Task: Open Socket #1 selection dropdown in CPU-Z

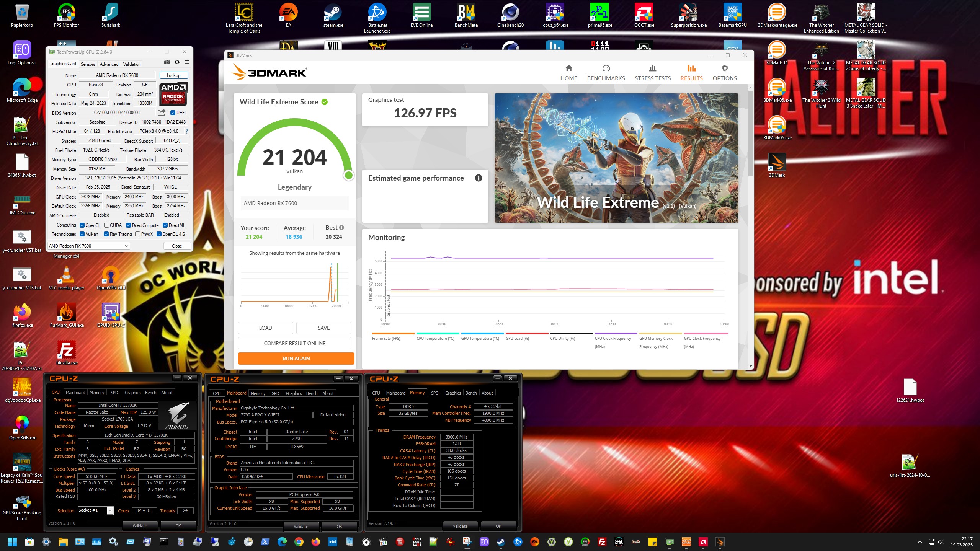Action: 95,510
